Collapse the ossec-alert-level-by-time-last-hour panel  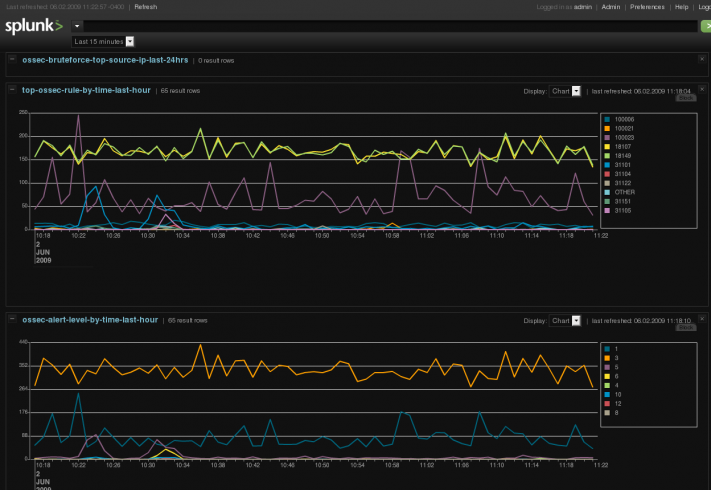point(12,319)
